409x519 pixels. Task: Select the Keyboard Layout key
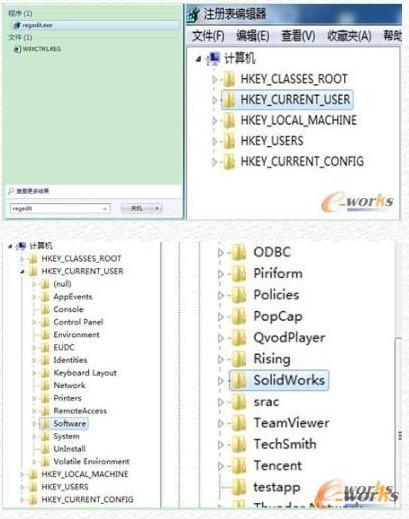coord(85,373)
